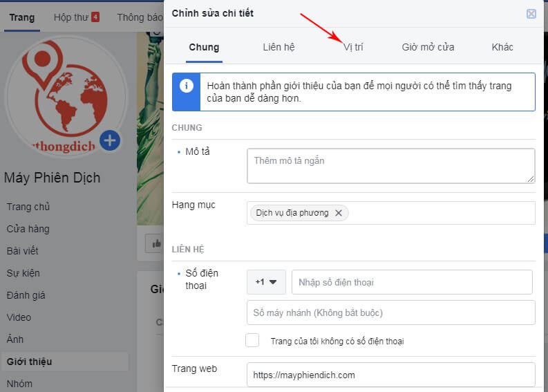The image size is (548, 392).
Task: Click the Số máy nhánh extension field
Action: click(x=390, y=312)
